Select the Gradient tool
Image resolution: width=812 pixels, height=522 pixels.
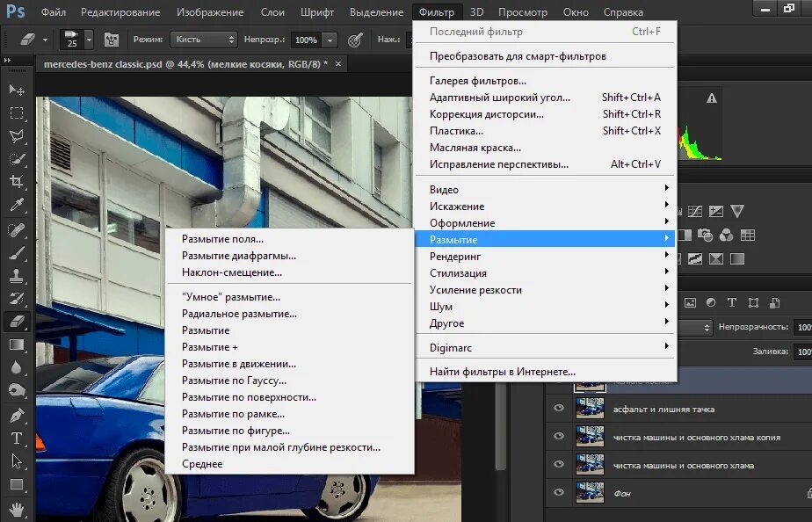point(17,344)
